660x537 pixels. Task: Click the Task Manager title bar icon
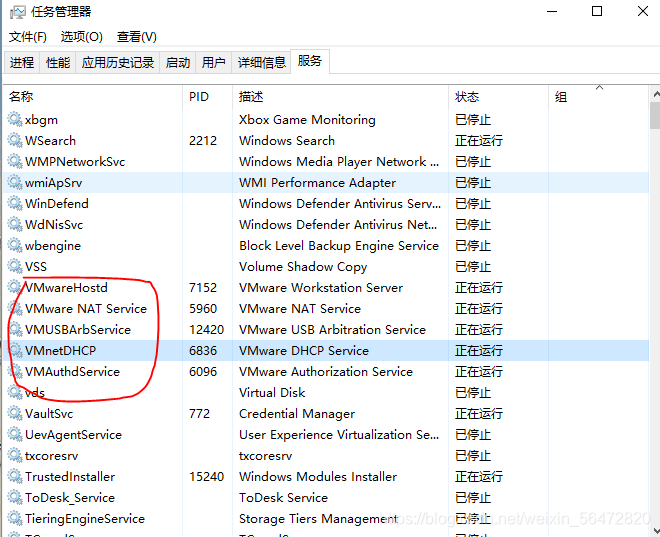click(x=17, y=12)
